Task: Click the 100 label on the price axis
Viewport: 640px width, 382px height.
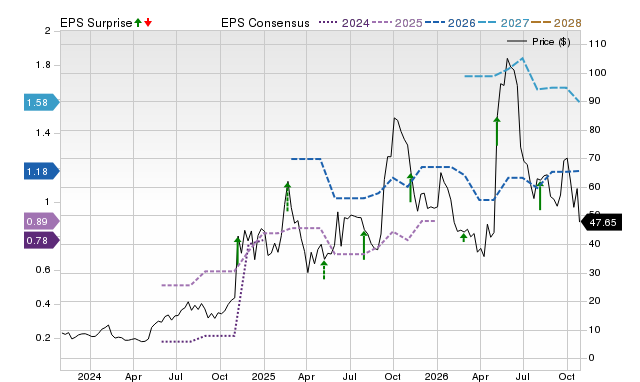Action: tap(598, 73)
